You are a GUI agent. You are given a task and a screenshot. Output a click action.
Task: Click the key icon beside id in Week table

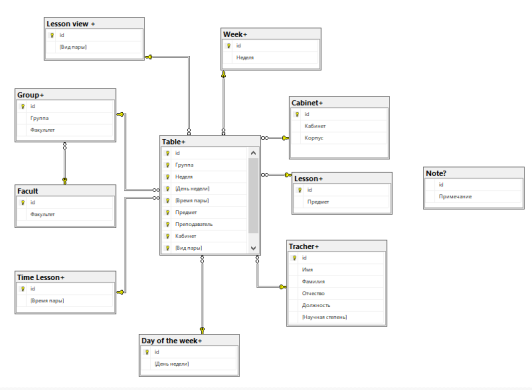229,46
